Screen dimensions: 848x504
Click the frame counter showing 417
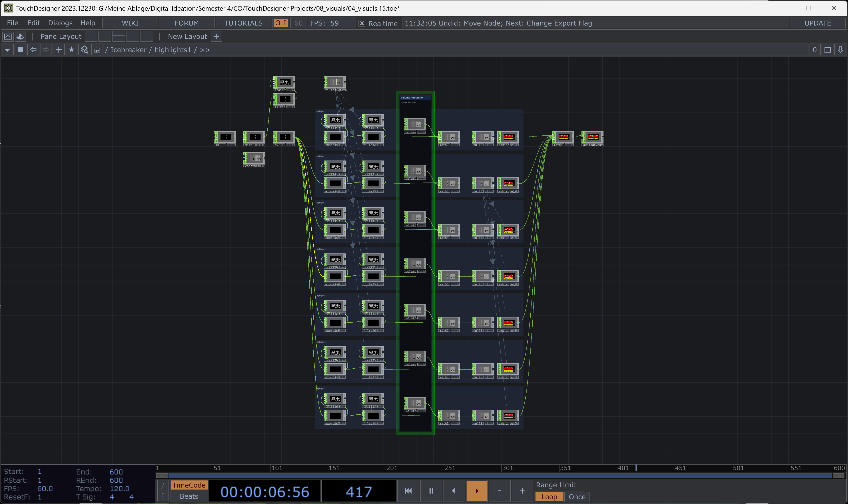pos(359,491)
